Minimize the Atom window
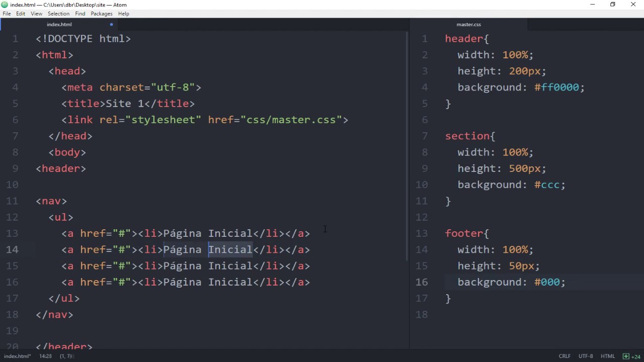Viewport: 644px width, 362px height. coord(592,5)
